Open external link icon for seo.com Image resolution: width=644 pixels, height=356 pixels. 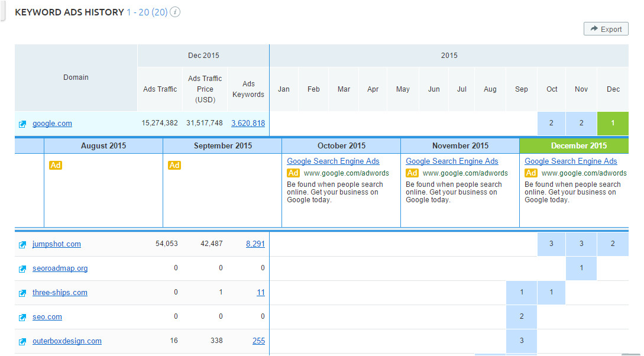point(22,318)
